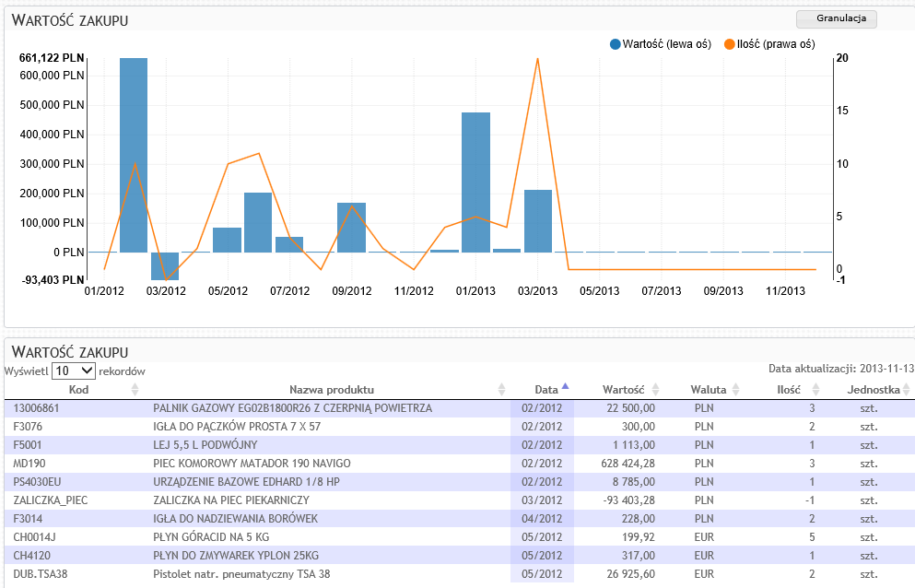Viewport: 915px width, 588px height.
Task: Click ZALICZKA NA PIEC PIEKARNICZY
Action: 231,500
